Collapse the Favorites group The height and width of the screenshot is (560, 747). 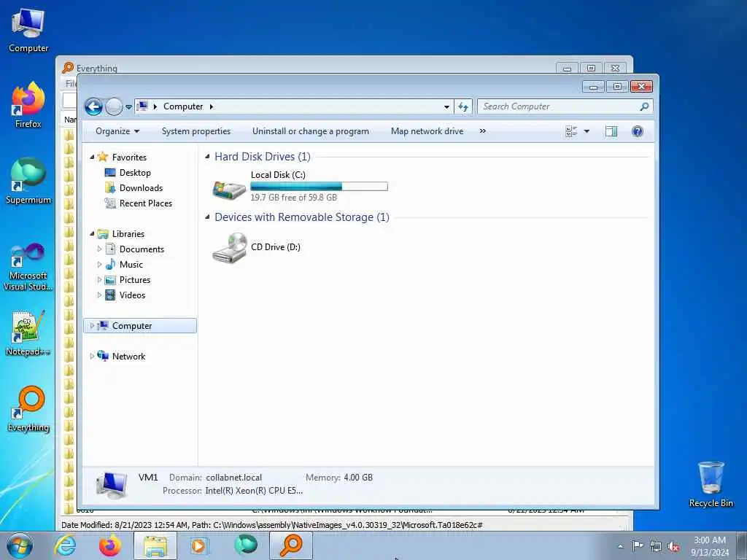(92, 157)
